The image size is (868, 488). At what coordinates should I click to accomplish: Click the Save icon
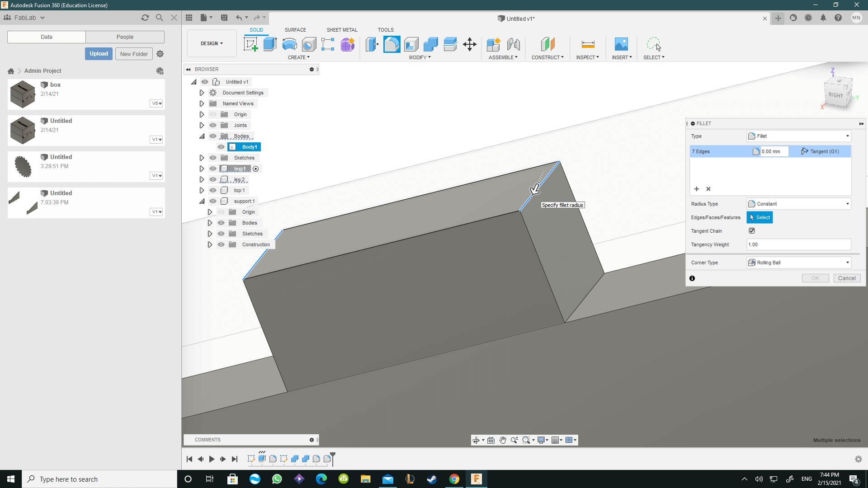click(x=224, y=18)
